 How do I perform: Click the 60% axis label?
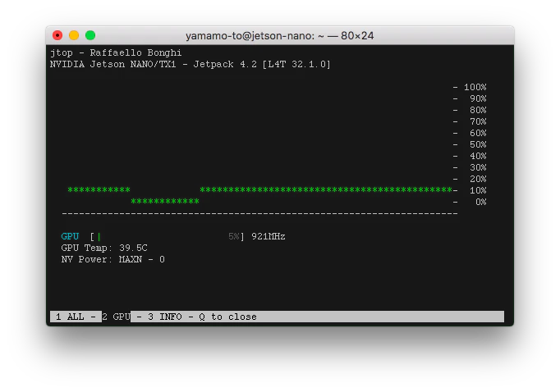coord(478,133)
